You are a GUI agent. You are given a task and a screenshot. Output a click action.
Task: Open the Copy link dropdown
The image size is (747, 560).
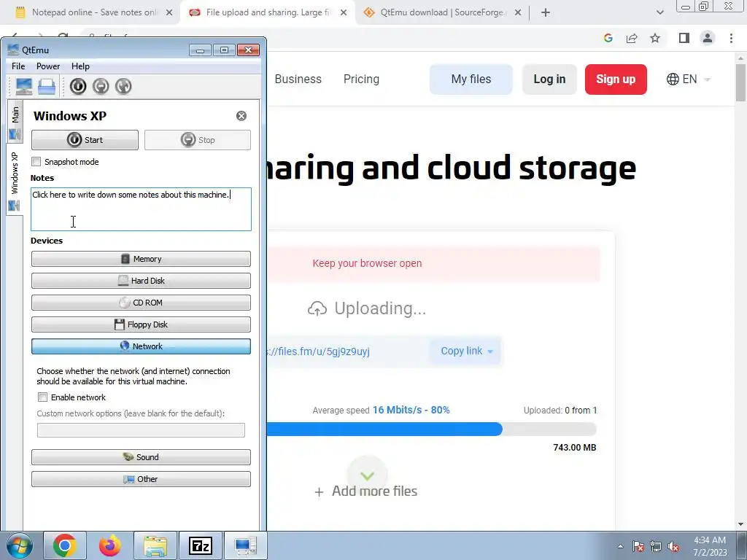pyautogui.click(x=466, y=351)
